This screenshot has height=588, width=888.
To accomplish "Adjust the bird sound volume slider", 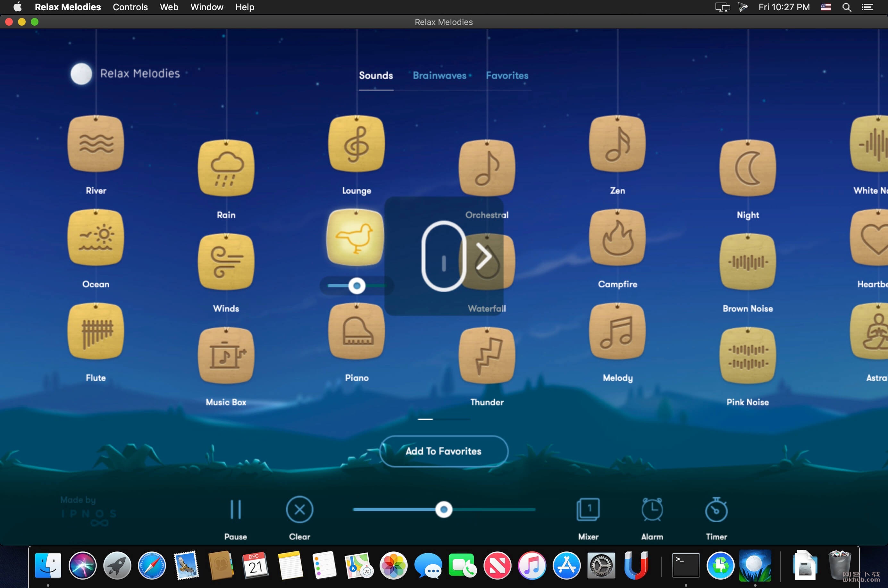I will [356, 286].
